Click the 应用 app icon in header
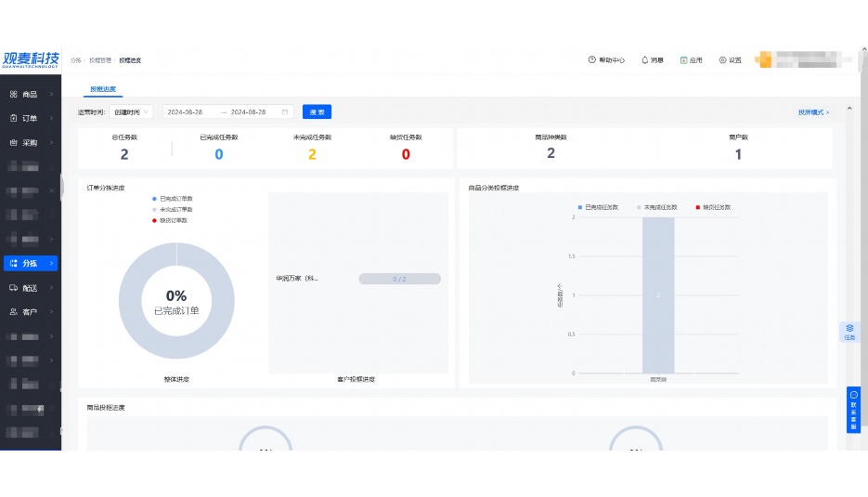Image resolution: width=868 pixels, height=497 pixels. pyautogui.click(x=683, y=59)
